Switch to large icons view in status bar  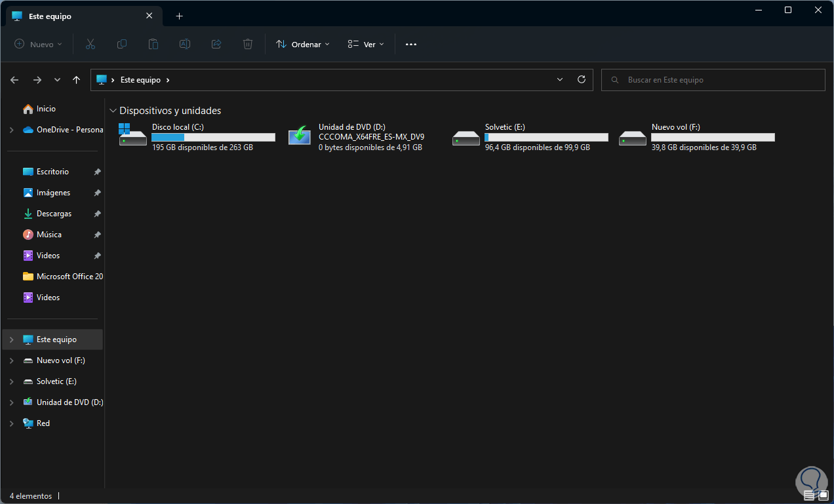(x=823, y=496)
